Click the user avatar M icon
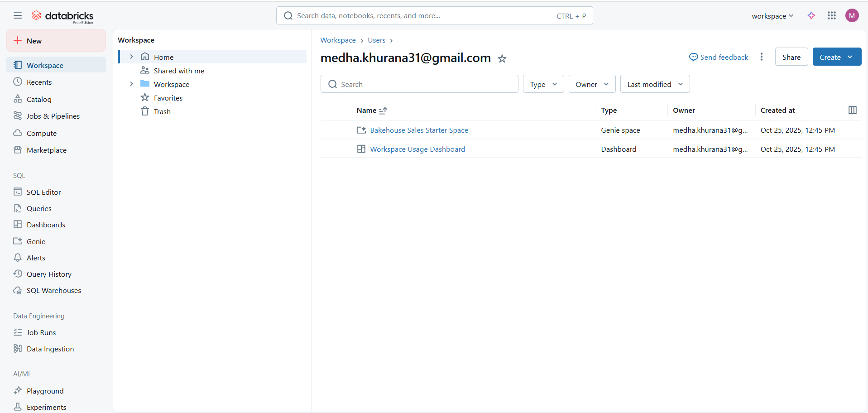This screenshot has width=868, height=413. (x=852, y=16)
